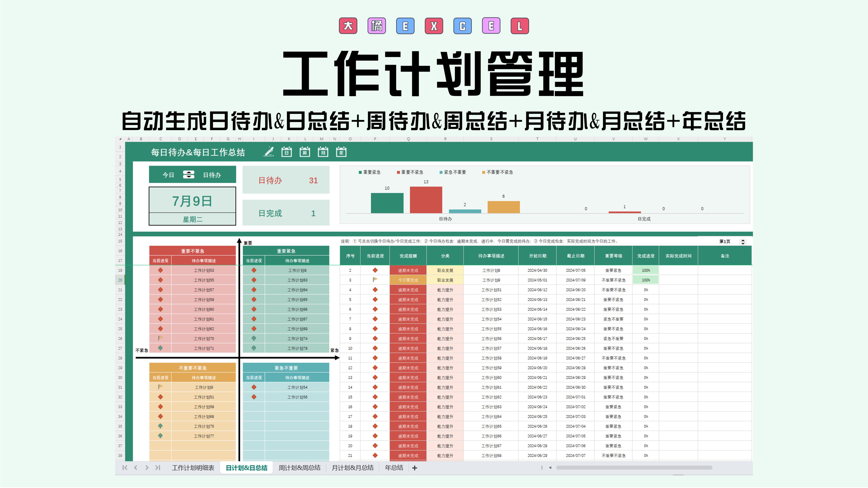Click the diamond icon beside 工作计划53

pos(160,270)
